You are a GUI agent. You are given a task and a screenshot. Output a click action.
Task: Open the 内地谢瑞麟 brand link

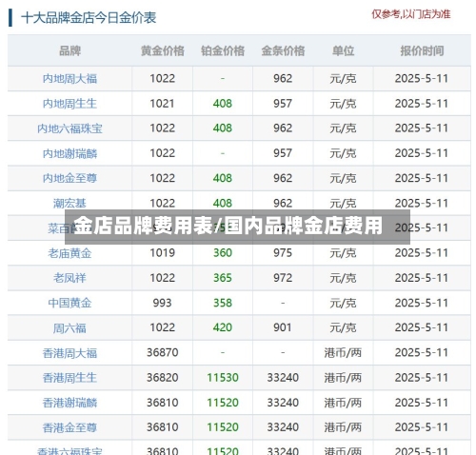click(x=69, y=153)
